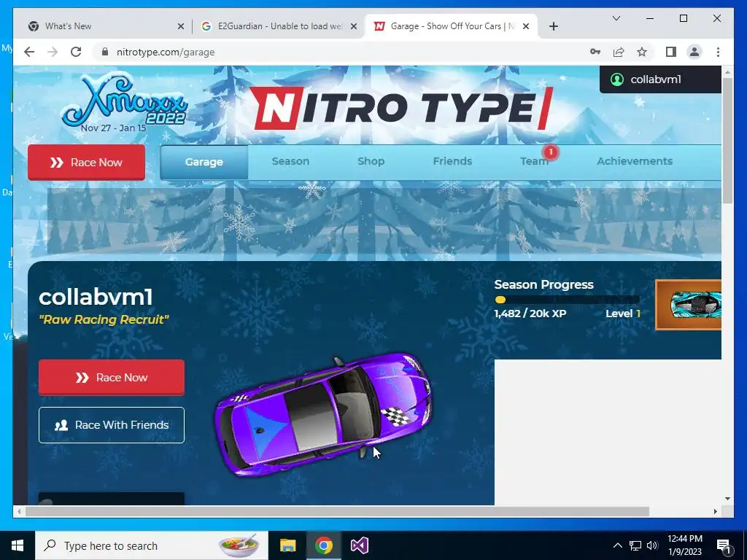This screenshot has width=747, height=560.
Task: Reload the Nitro Type page
Action: point(76,52)
